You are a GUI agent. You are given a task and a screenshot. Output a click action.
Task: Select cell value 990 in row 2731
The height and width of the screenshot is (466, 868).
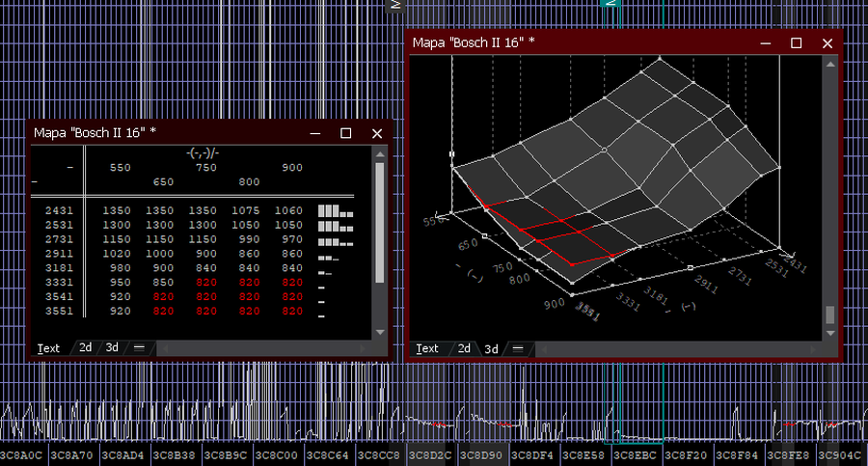(249, 239)
